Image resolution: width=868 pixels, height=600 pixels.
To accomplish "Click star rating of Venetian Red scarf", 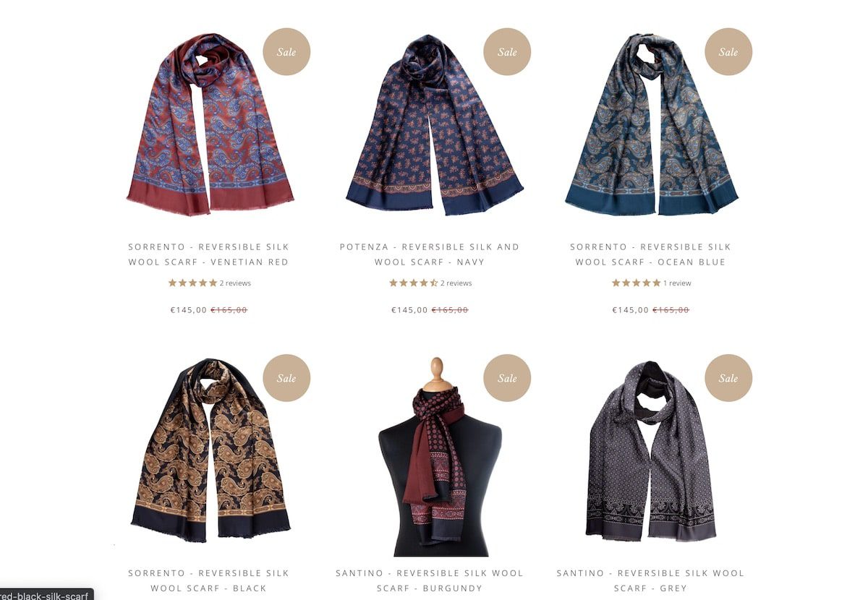I will point(192,283).
